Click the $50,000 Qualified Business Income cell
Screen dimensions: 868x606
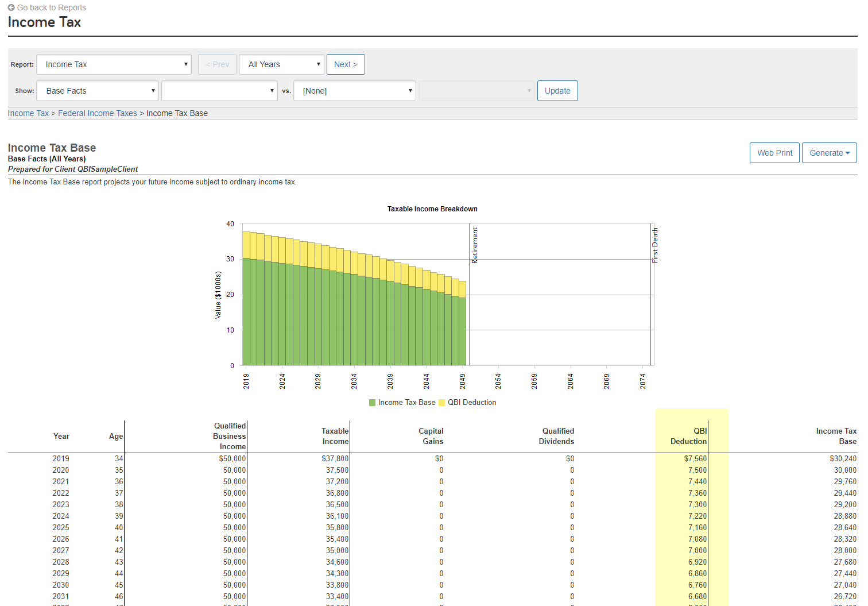coord(232,458)
